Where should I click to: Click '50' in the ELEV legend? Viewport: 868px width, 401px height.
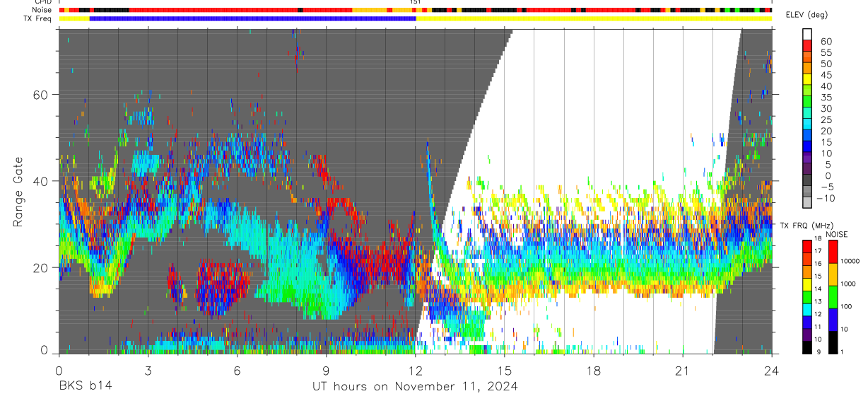(826, 64)
